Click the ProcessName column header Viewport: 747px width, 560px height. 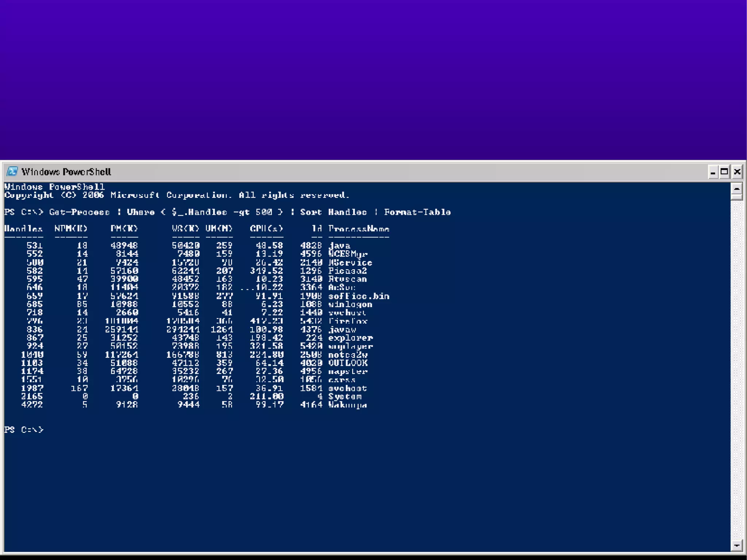tap(359, 229)
